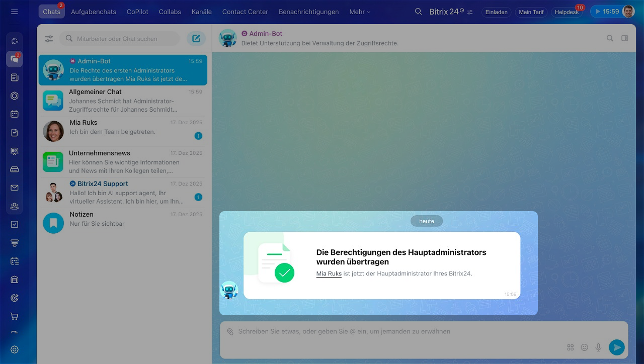Click the heute date label
This screenshot has height=364, width=644.
pos(427,221)
